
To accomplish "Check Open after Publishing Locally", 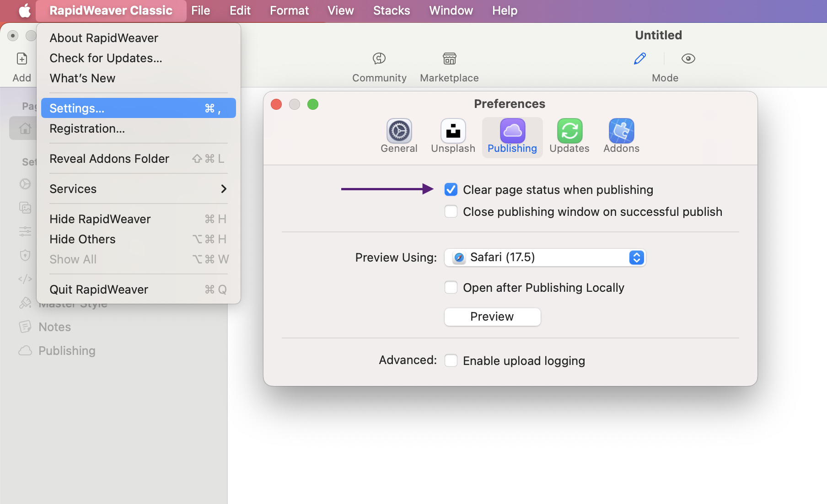I will coord(451,287).
